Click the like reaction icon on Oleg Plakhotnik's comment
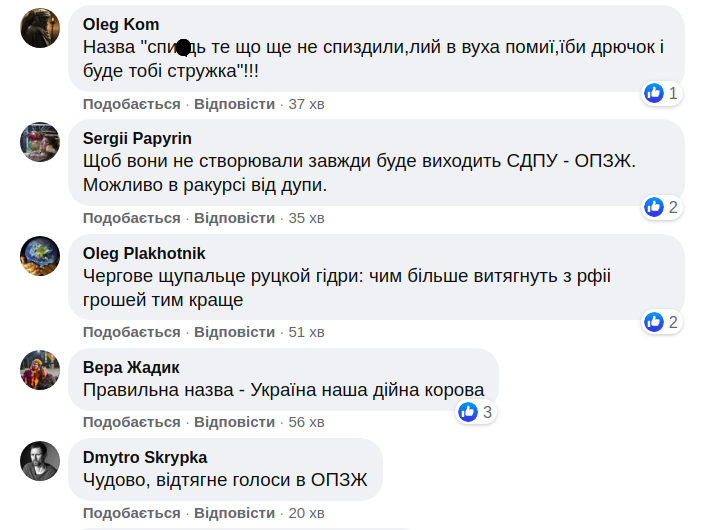The width and height of the screenshot is (722, 530). (655, 321)
